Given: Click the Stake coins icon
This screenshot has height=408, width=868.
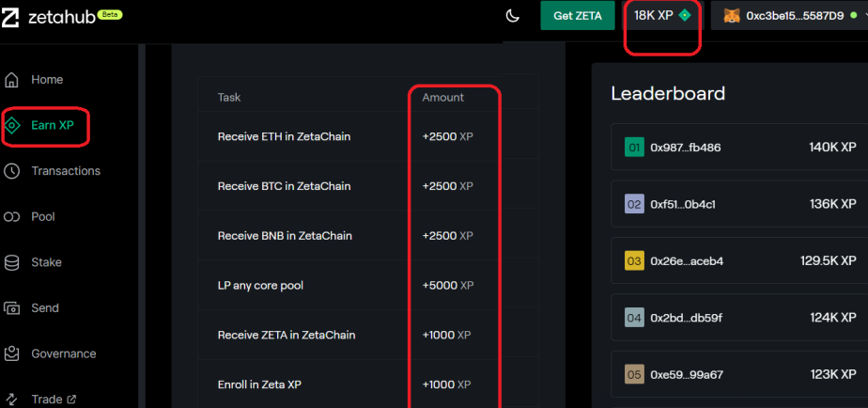Looking at the screenshot, I should 11,263.
